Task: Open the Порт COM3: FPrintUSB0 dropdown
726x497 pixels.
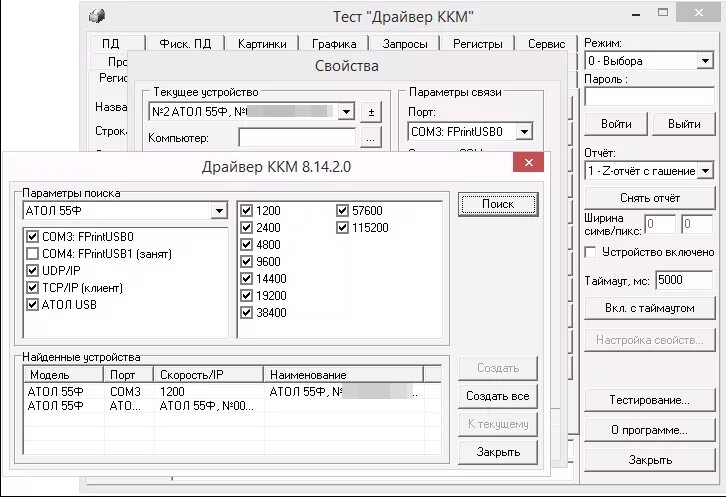Action: tap(524, 132)
